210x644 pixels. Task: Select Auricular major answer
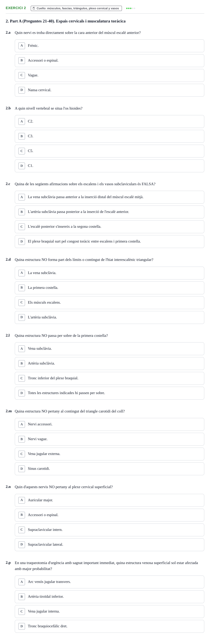click(110, 500)
